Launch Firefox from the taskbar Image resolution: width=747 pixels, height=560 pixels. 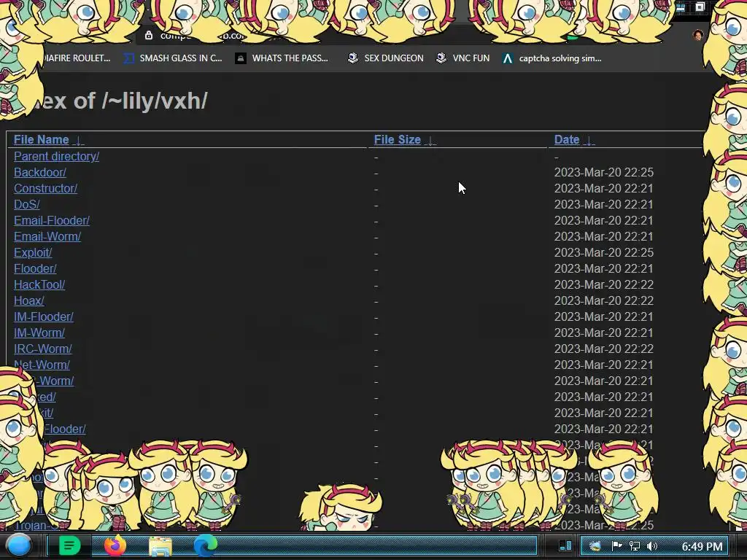(115, 545)
